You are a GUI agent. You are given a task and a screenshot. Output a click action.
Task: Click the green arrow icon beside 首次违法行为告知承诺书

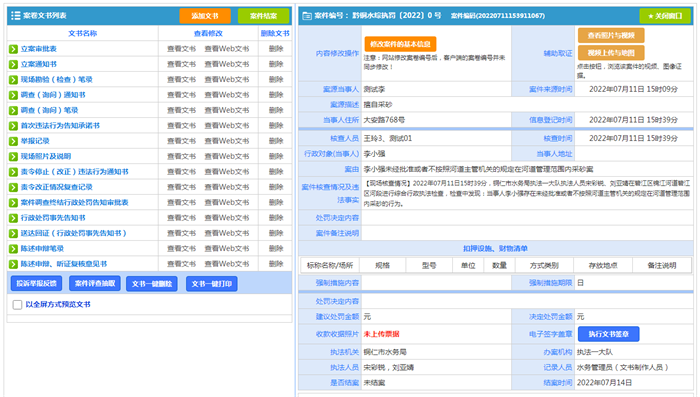13,126
